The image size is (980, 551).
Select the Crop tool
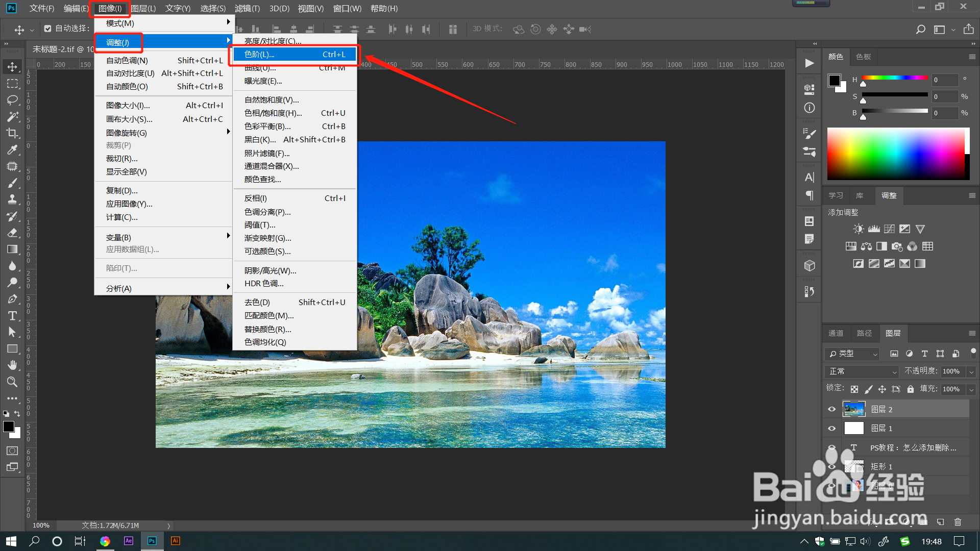pos(12,133)
